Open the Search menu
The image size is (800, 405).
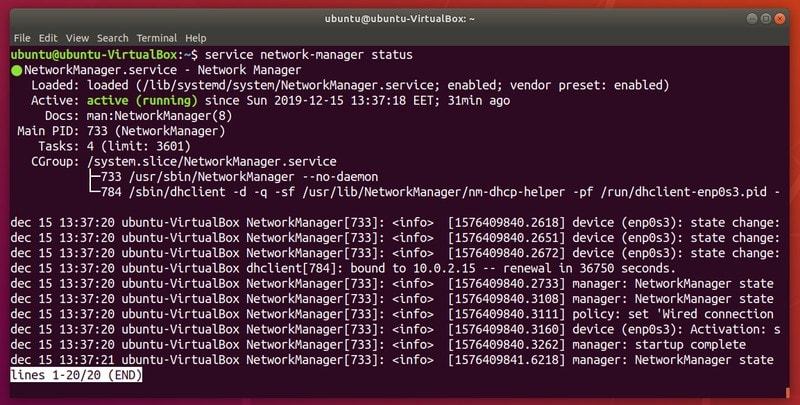coord(115,37)
